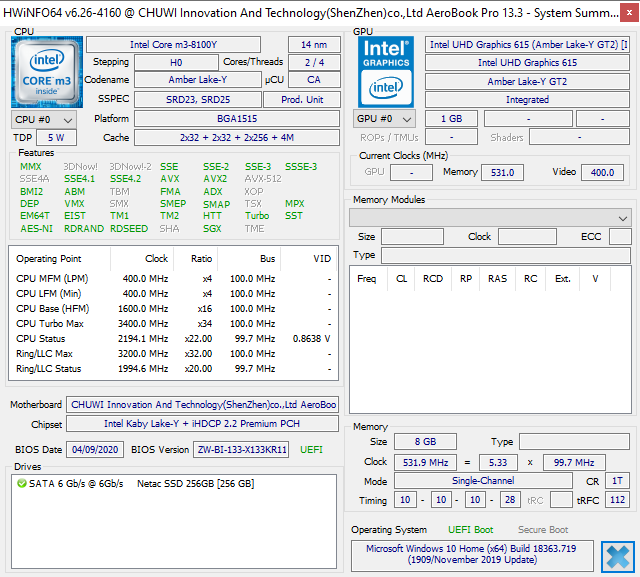Click the Turbo feature label

[x=257, y=215]
